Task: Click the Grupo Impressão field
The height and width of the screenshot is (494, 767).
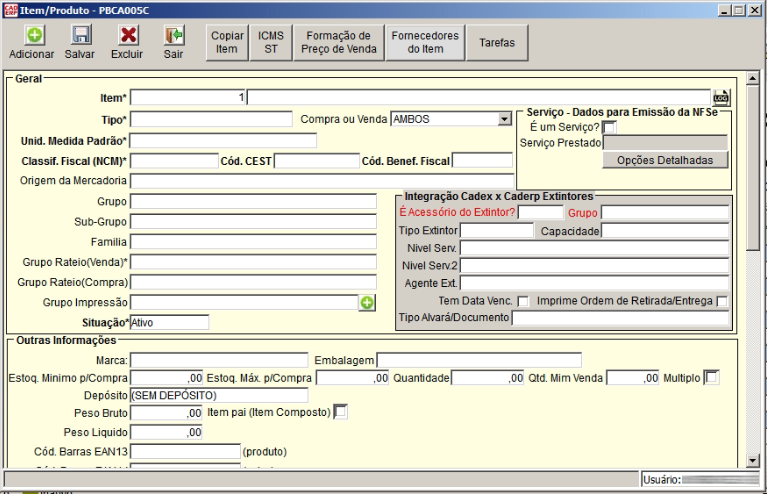Action: [245, 302]
